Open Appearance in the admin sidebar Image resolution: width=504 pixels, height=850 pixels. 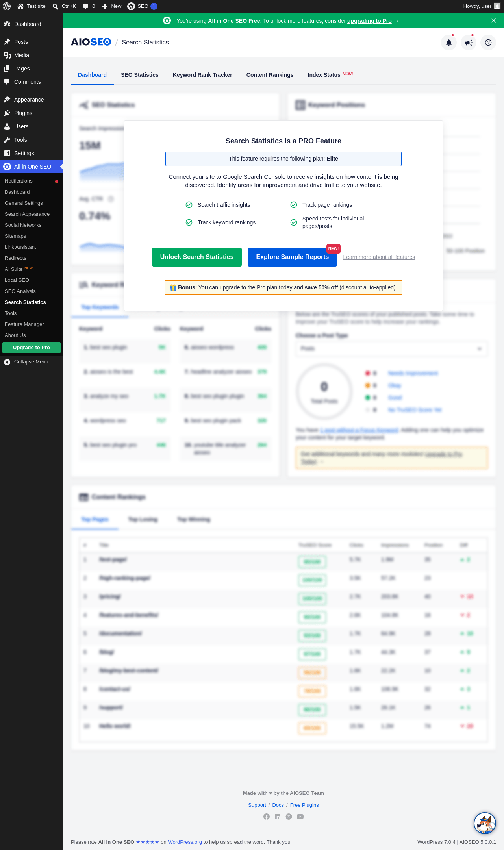coord(31,100)
